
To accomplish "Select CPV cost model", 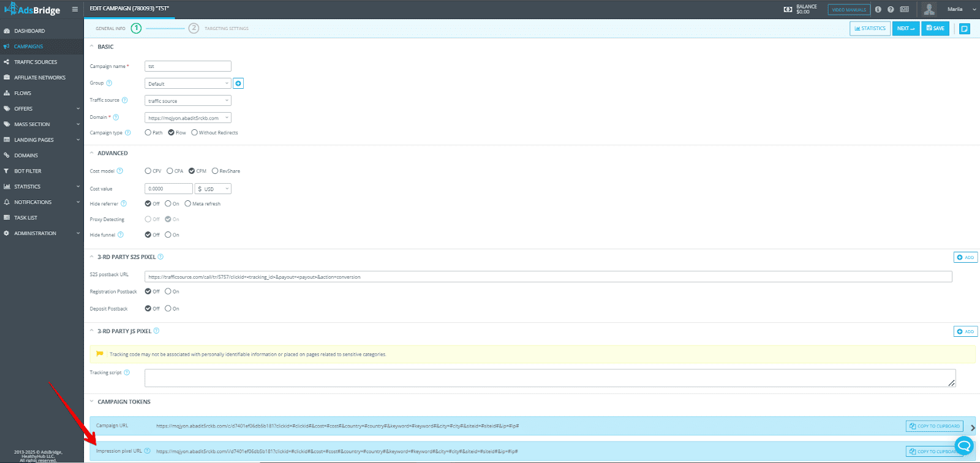I will point(148,171).
